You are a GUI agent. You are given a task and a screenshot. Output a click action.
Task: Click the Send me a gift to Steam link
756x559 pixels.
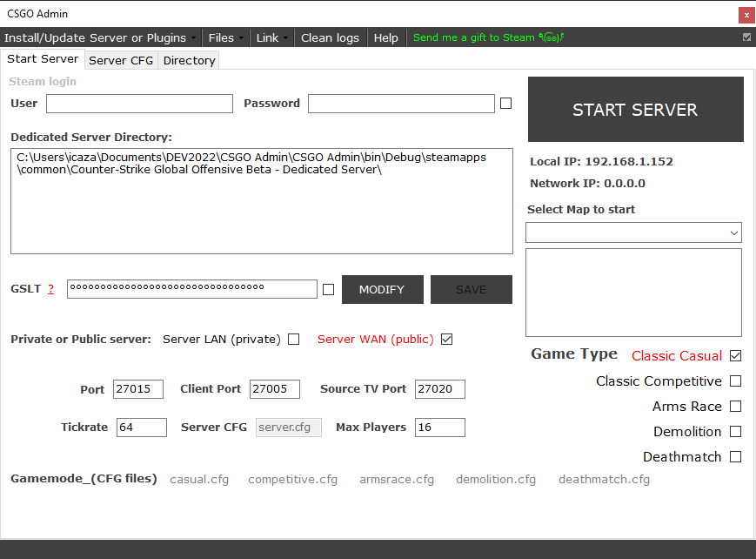point(488,37)
